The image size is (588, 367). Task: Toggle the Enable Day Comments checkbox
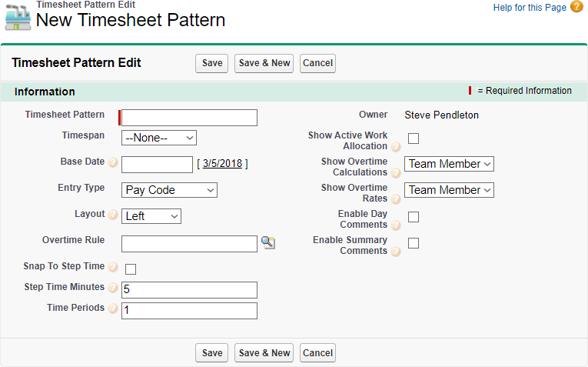coord(414,217)
